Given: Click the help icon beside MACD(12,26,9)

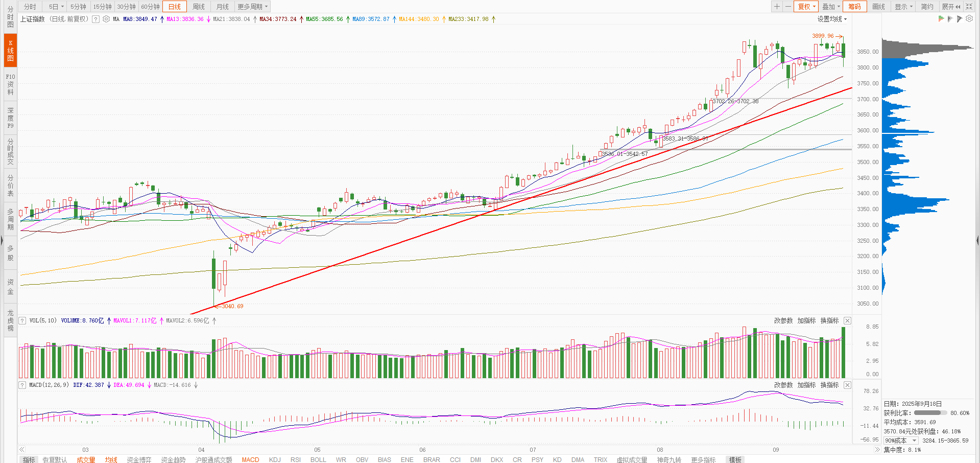Looking at the screenshot, I should [x=22, y=385].
